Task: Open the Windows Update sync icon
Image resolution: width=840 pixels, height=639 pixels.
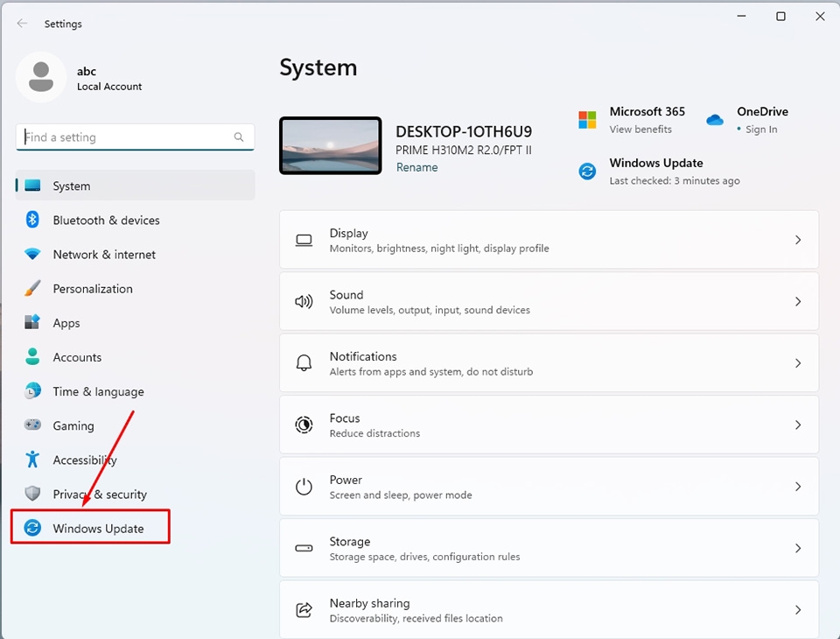Action: tap(32, 528)
